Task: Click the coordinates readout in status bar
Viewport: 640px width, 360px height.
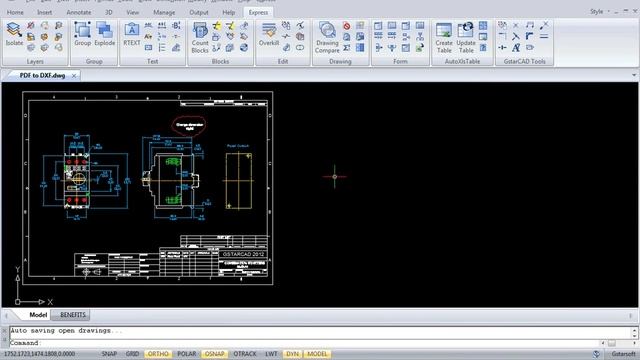Action: tap(39, 354)
